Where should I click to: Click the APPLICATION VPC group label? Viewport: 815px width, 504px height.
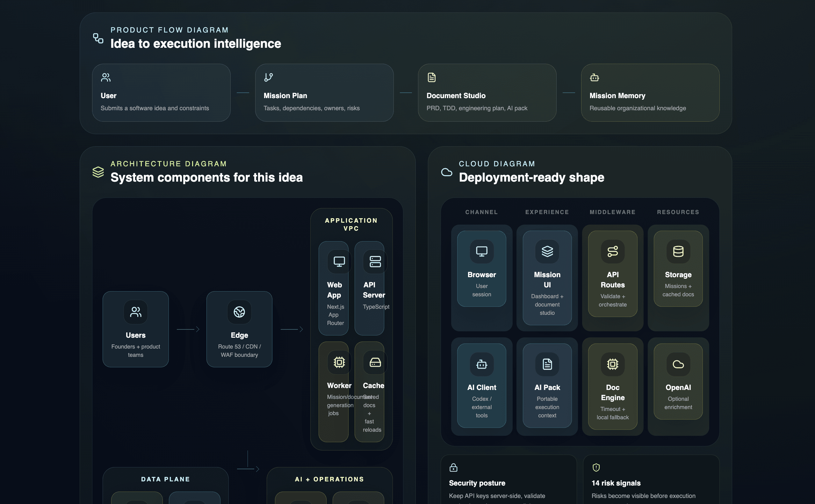click(x=351, y=225)
